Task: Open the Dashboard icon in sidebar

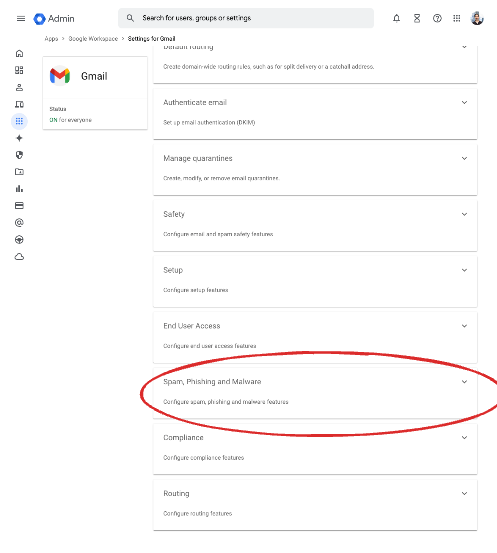Action: [19, 70]
